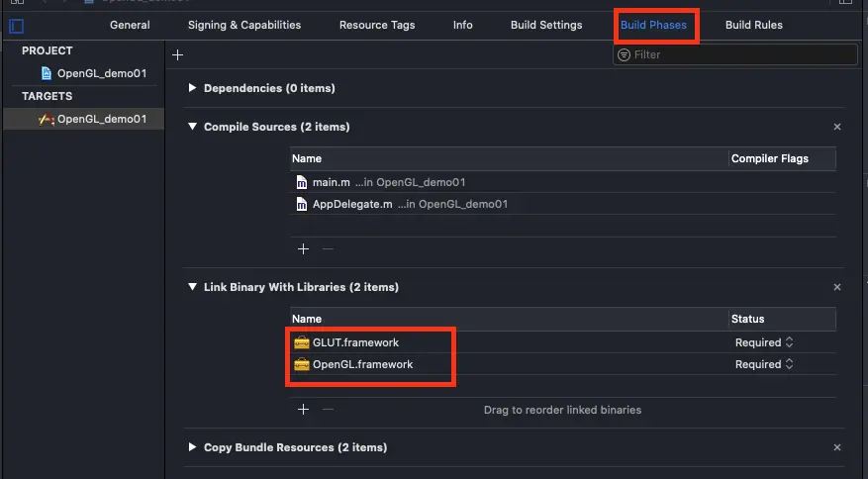Viewport: 868px width, 479px height.
Task: Add a library under Link Binary with plus
Action: point(304,409)
